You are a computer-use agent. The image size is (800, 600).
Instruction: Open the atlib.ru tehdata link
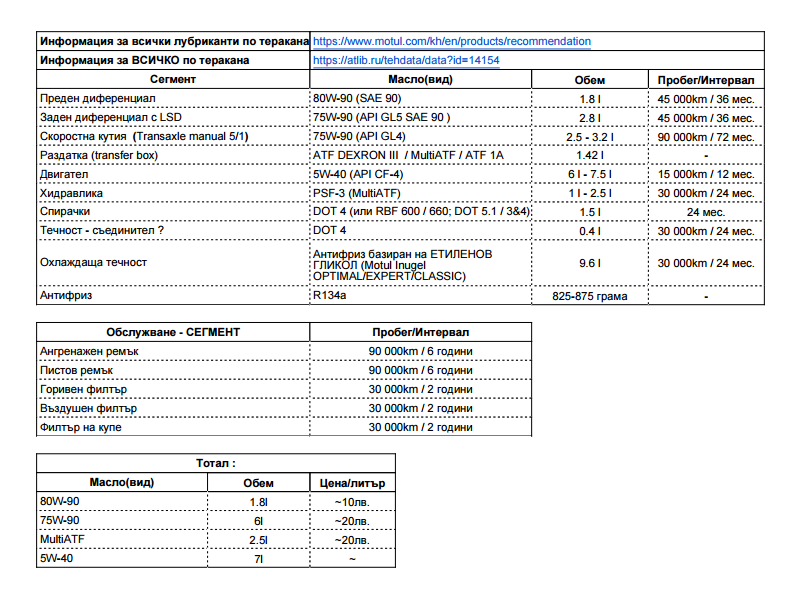[x=406, y=60]
